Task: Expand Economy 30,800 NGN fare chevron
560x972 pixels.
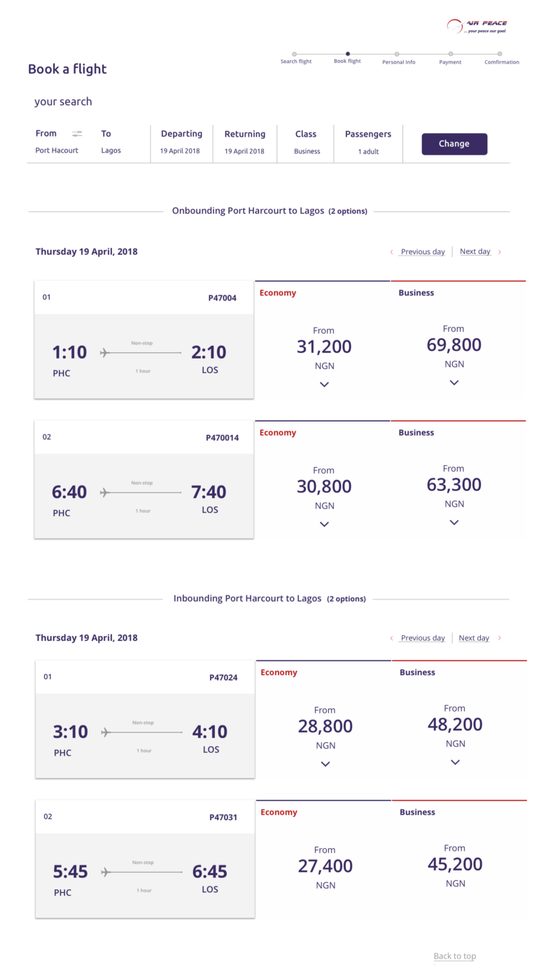Action: tap(324, 524)
